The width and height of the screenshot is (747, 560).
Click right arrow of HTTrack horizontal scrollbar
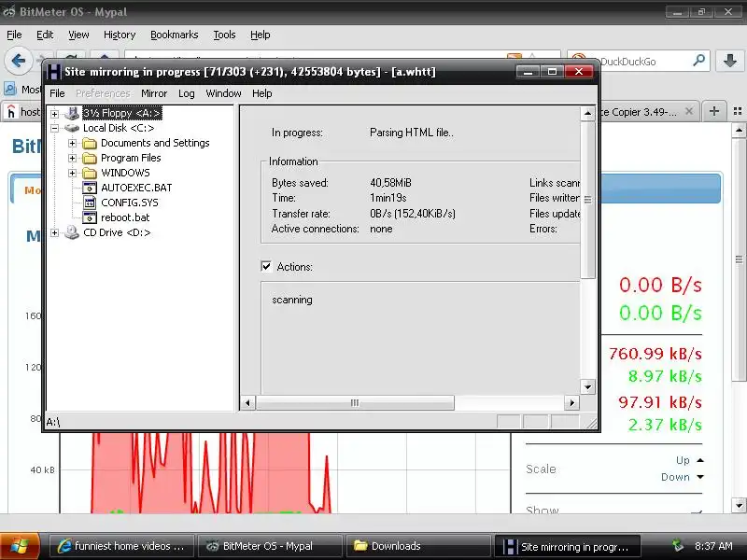pyautogui.click(x=571, y=403)
